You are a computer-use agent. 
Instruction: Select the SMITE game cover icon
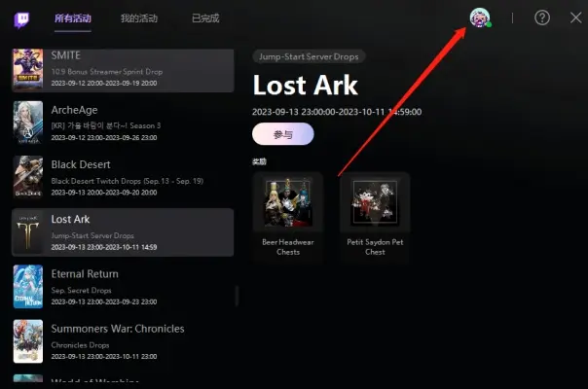click(28, 70)
